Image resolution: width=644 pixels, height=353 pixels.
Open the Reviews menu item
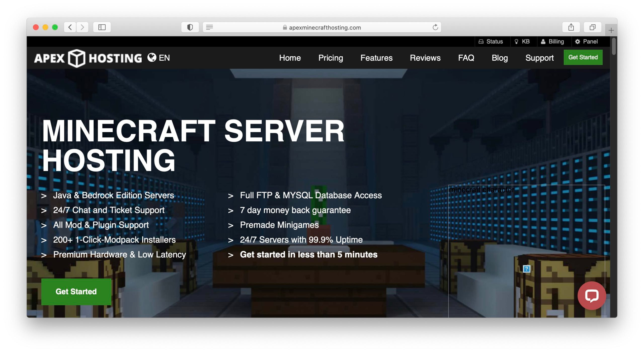coord(425,58)
